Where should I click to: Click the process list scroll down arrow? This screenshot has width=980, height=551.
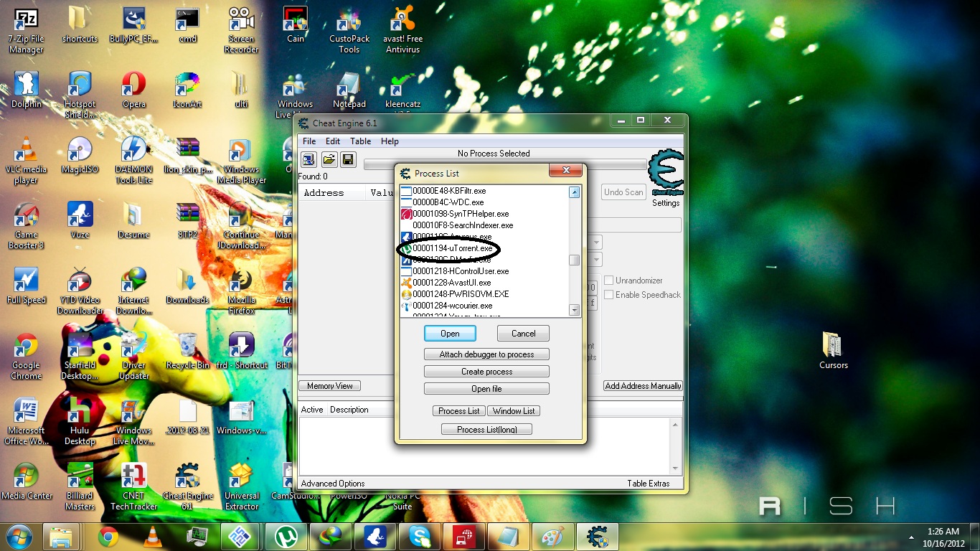(574, 310)
